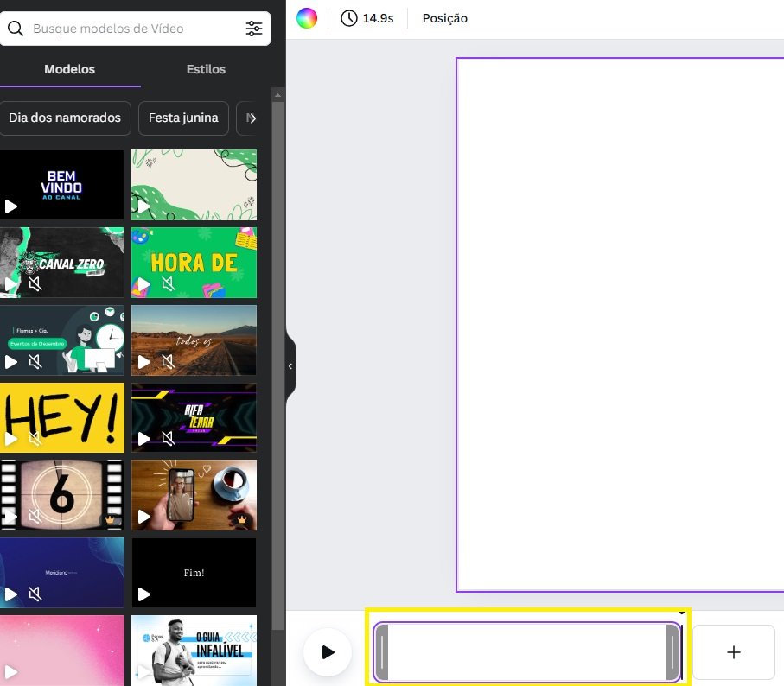Image resolution: width=784 pixels, height=686 pixels.
Task: Switch to the Estilos tab
Action: (x=205, y=69)
